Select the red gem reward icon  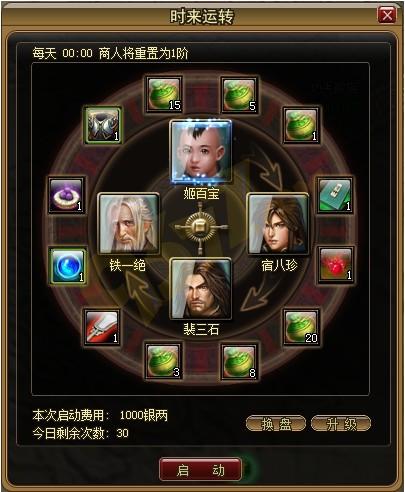click(335, 265)
